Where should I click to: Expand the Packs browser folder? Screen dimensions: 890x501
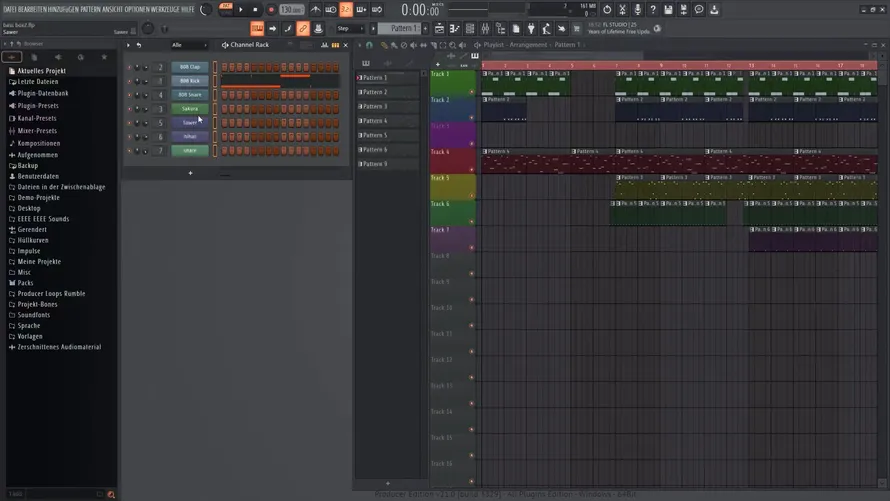25,283
